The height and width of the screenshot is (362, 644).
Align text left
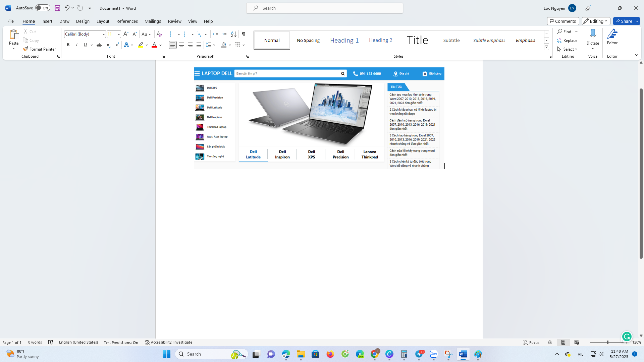click(x=173, y=45)
